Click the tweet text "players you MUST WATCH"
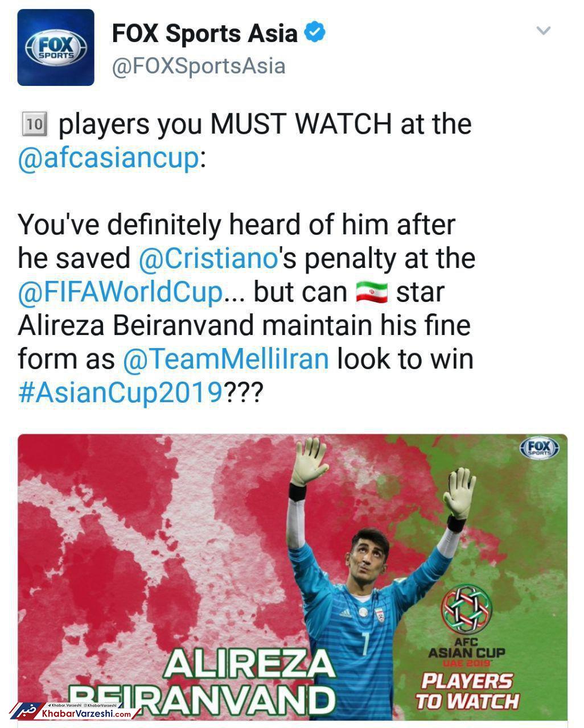 (x=225, y=125)
